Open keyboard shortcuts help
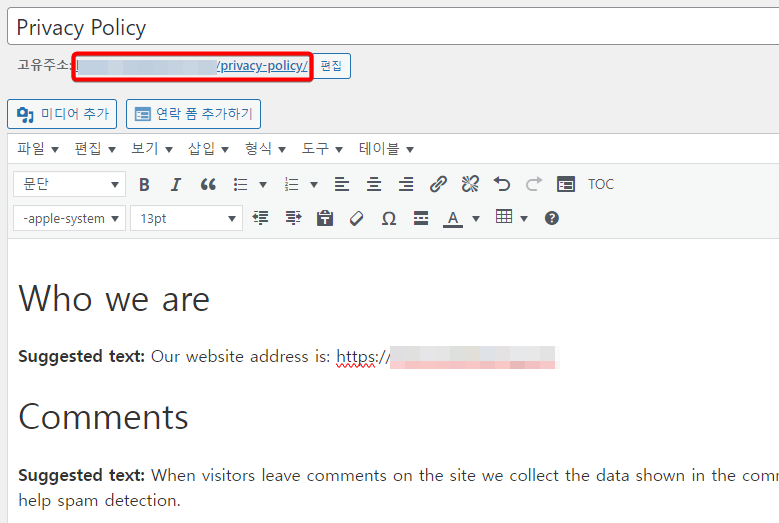 (552, 218)
